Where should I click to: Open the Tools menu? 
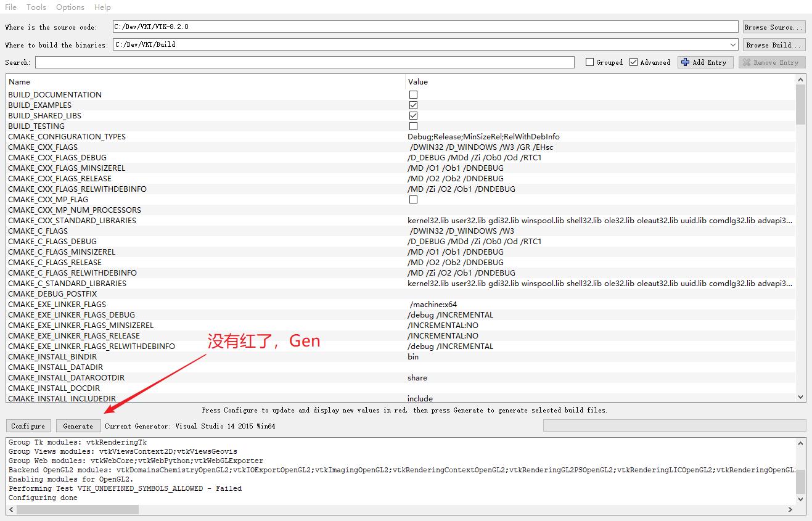click(x=36, y=7)
